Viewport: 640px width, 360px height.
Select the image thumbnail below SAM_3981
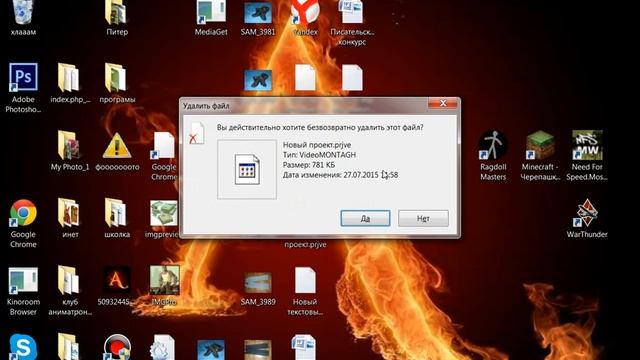258,80
